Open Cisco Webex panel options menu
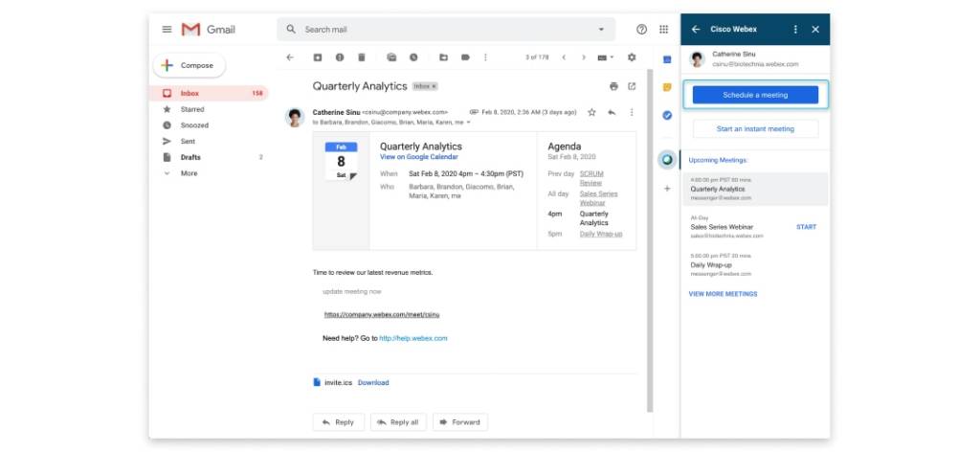Screen dimensions: 980x452 click(795, 30)
